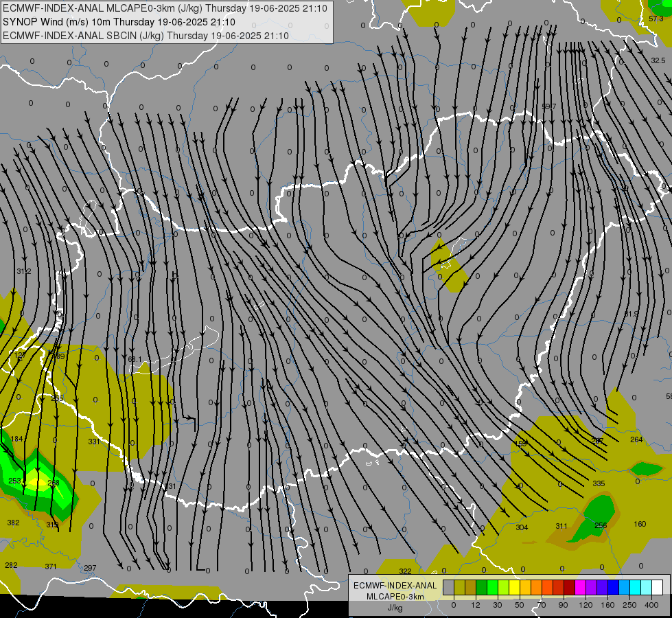Click the 256 value in the green patch
This screenshot has width=672, height=618.
click(x=601, y=525)
